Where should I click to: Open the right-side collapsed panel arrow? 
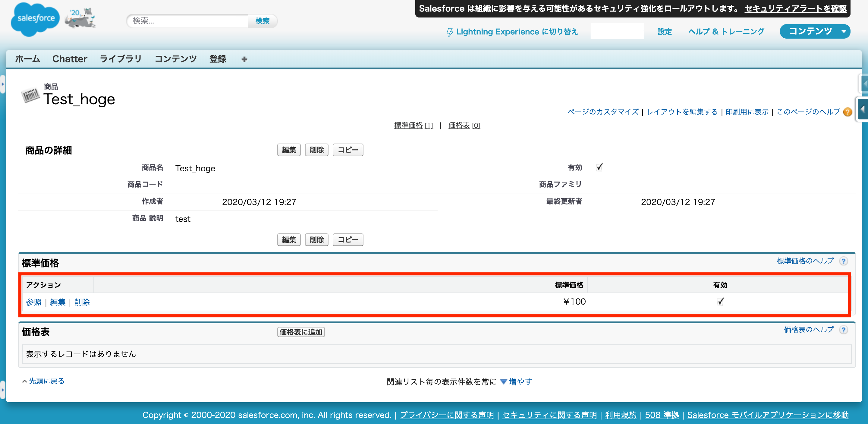[863, 109]
